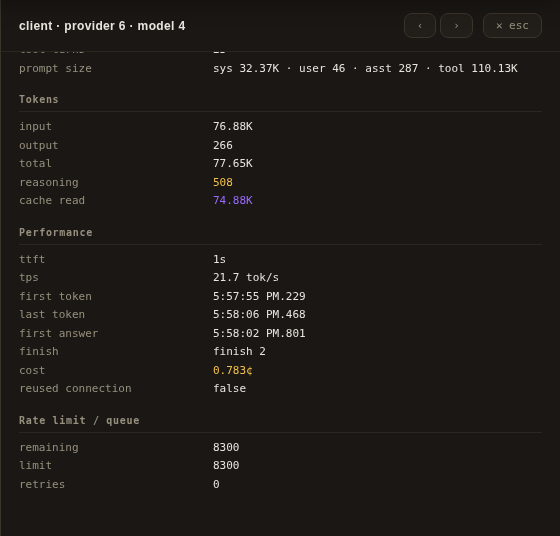This screenshot has width=560, height=536.
Task: Go to the next request with right chevron
Action: [x=456, y=26]
